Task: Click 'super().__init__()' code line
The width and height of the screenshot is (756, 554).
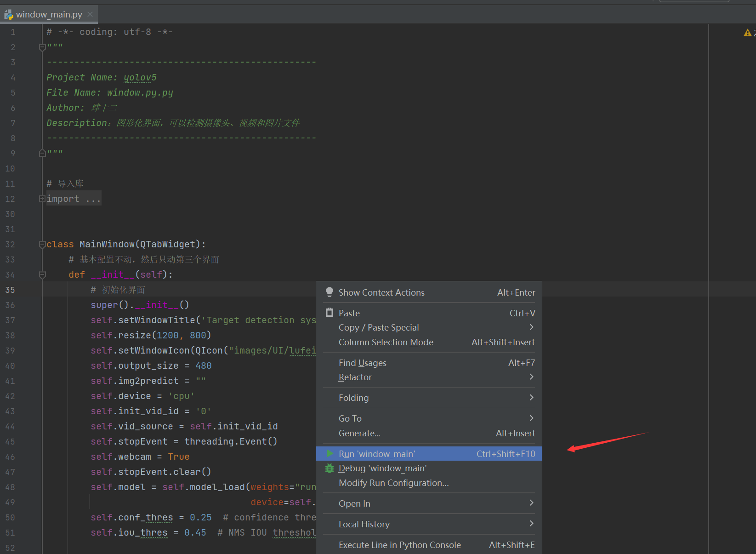Action: [x=140, y=305]
